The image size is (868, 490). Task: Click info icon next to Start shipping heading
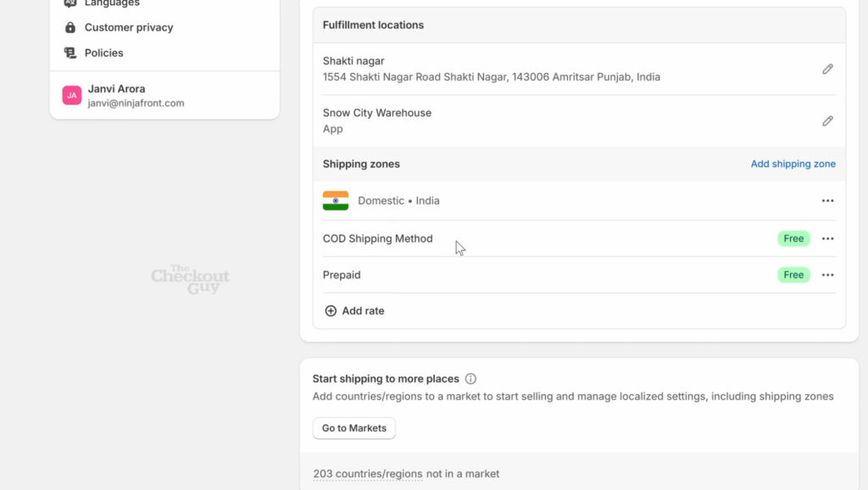point(470,379)
